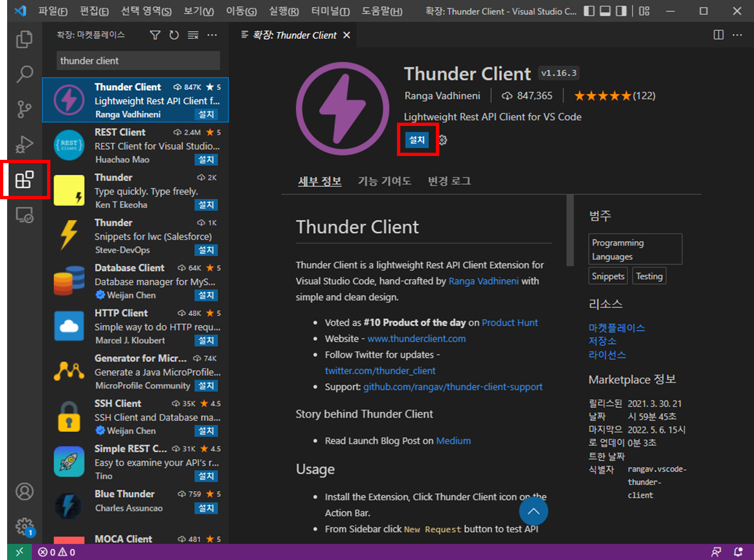Click the main 설치 install button
Viewport: 754px width, 560px height.
[417, 140]
